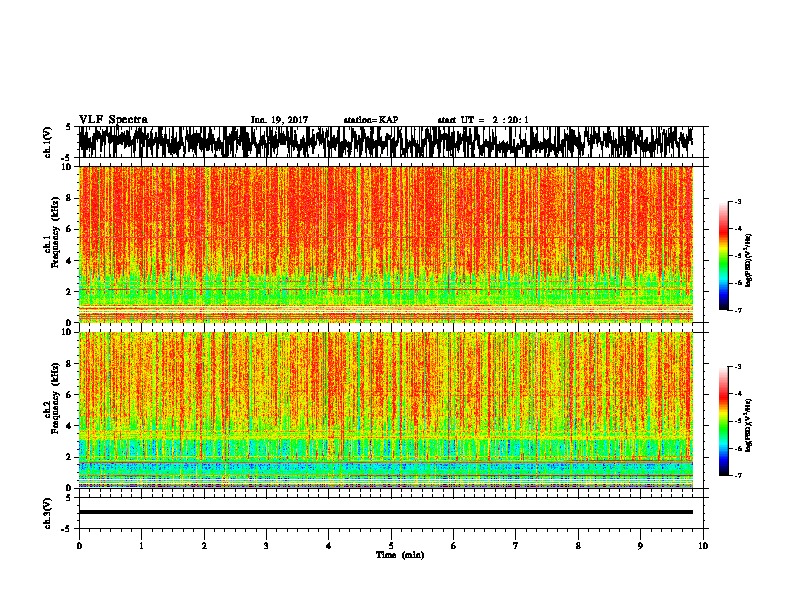Click the "4" kHz tick of ch.2 spectrogram
This screenshot has height=612, width=792.
[71, 426]
